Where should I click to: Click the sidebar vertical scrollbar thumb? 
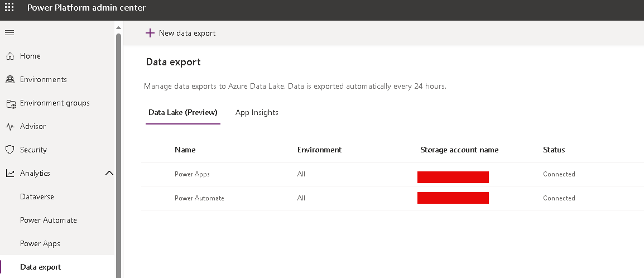point(119,155)
